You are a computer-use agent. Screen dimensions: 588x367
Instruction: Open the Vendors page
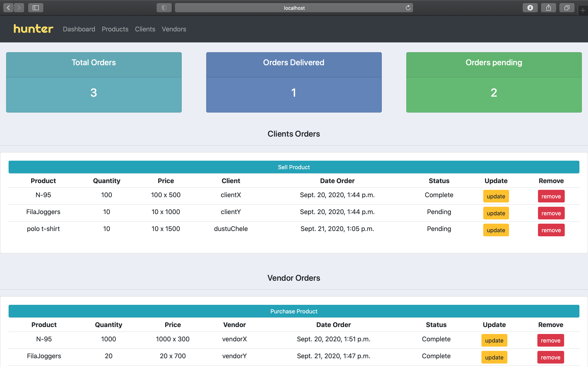tap(174, 29)
